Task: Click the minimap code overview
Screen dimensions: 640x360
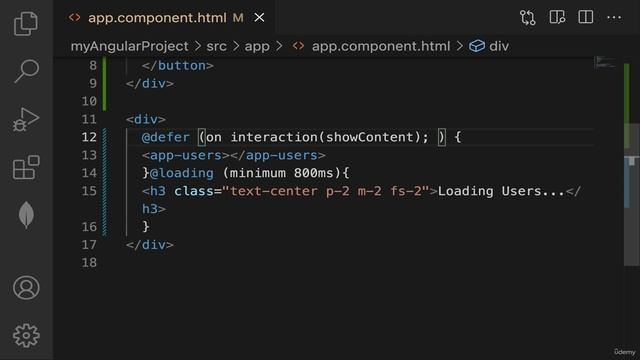Action: [605, 63]
